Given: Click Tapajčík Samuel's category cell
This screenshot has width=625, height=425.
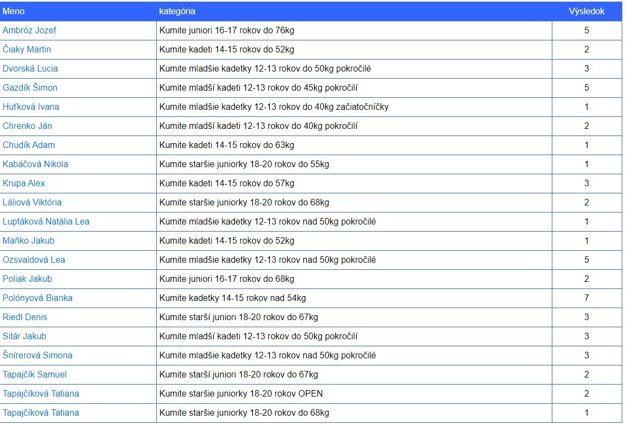Looking at the screenshot, I should pyautogui.click(x=354, y=375).
